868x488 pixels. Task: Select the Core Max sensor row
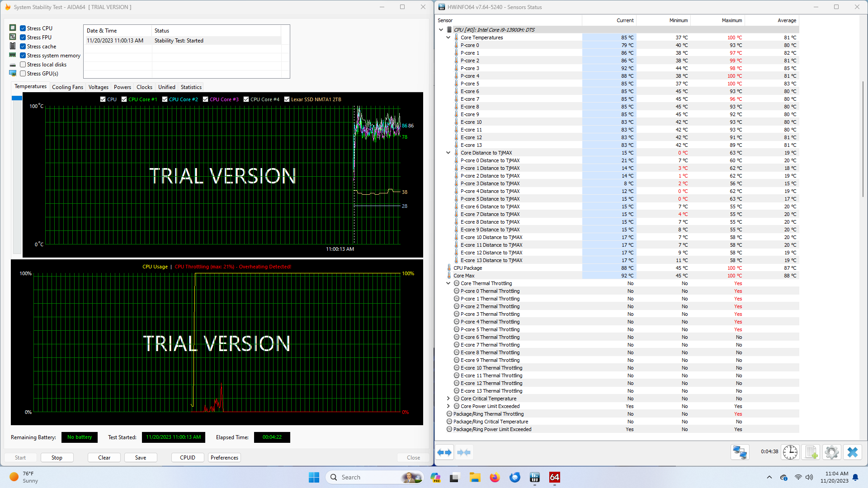[x=617, y=276]
